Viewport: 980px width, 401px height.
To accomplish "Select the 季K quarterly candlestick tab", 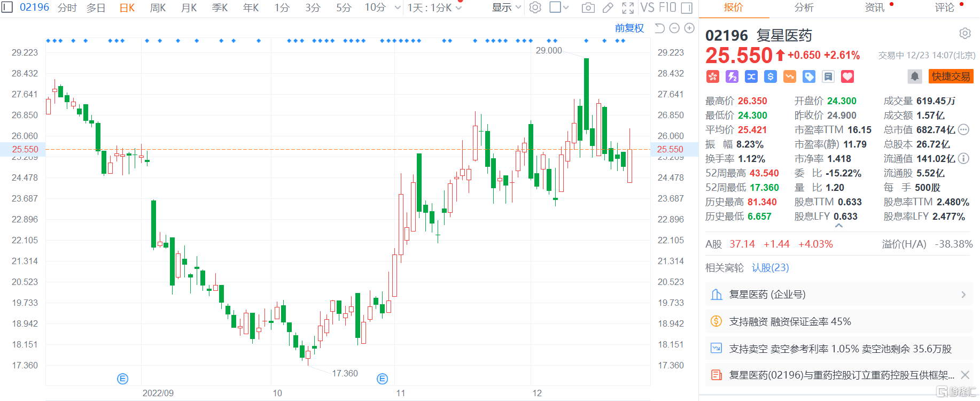I will pos(220,8).
